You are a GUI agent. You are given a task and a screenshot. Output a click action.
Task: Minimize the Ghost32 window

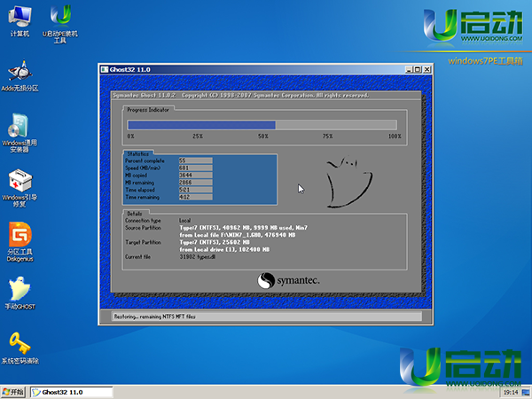pos(409,69)
